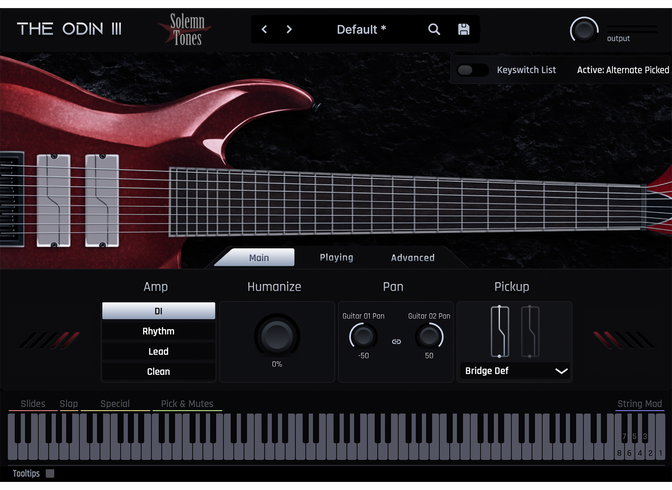Select the neck pickup icon
The height and width of the screenshot is (490, 672).
tap(530, 331)
